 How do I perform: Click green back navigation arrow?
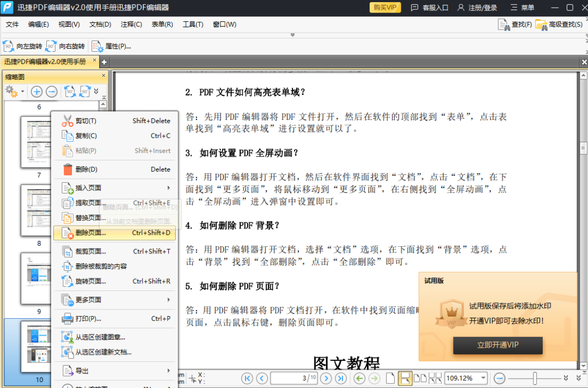pos(359,378)
